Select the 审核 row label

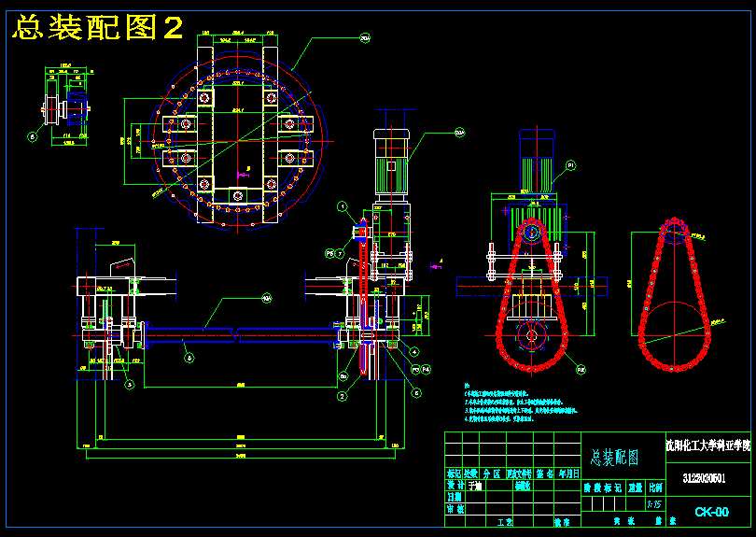tap(455, 509)
